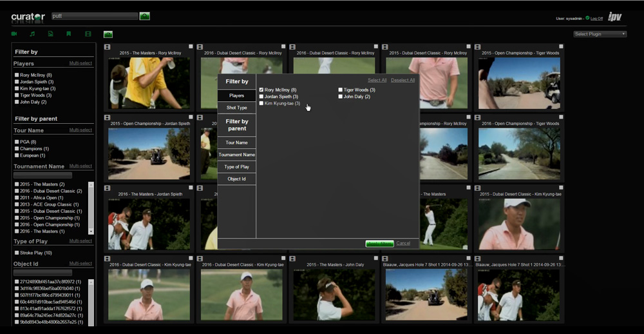Switch to Players tab in filter dialog

point(236,95)
